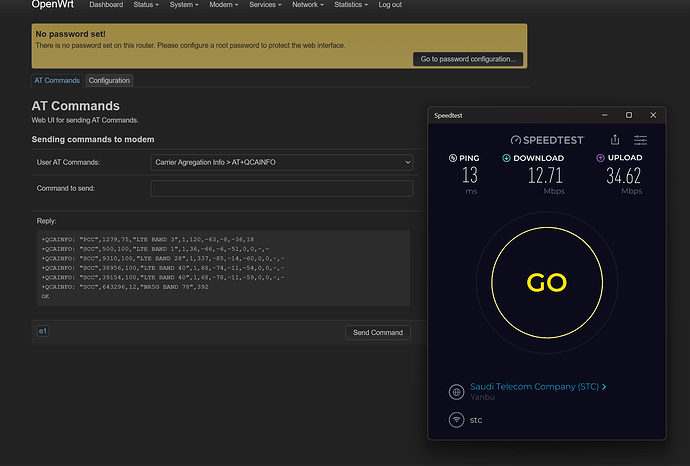Open Speedtest settings sliders icon
Screen dimensions: 690x466
(640, 140)
